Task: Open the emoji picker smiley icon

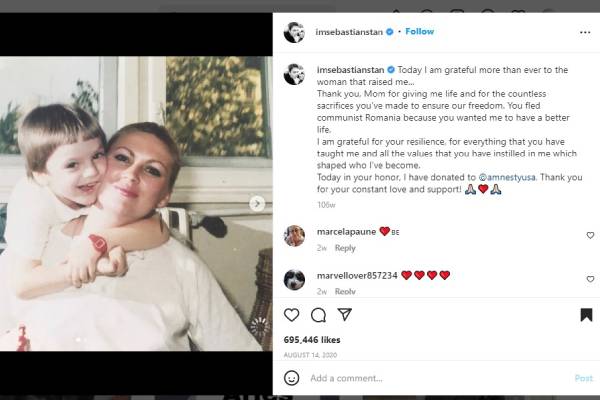Action: click(292, 378)
